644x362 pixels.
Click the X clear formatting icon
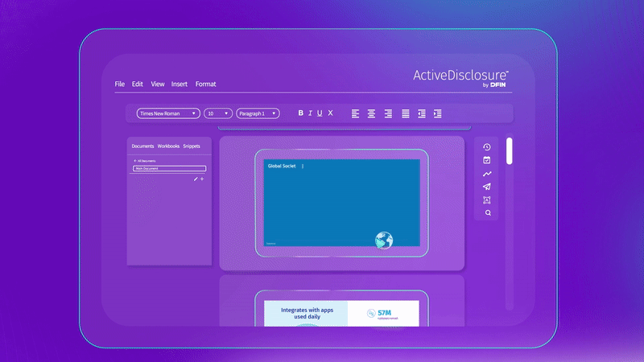pyautogui.click(x=330, y=113)
